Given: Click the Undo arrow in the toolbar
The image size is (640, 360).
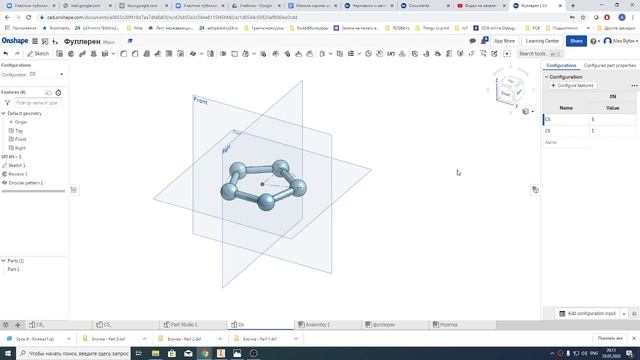Looking at the screenshot, I should pyautogui.click(x=6, y=53).
